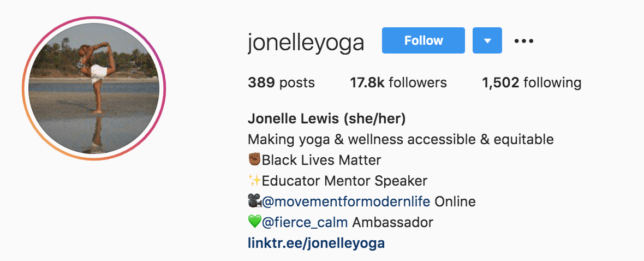Expand suggested accounts dropdown arrow button
Viewport: 644px width, 261px height.
[x=487, y=40]
